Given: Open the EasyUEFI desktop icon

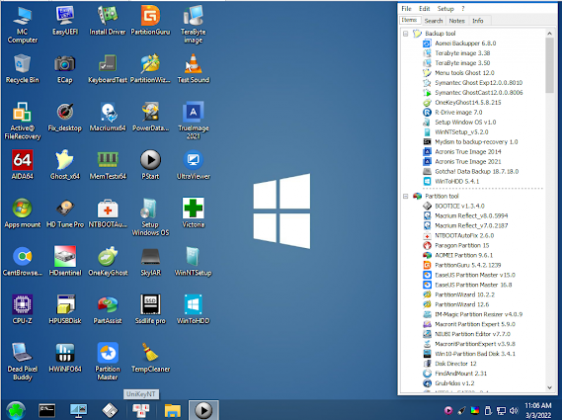Looking at the screenshot, I should 65,20.
